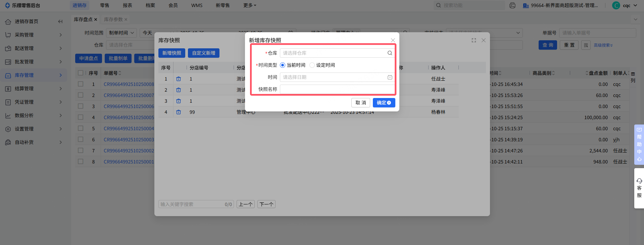Click the 下一个 next match button
The width and height of the screenshot is (644, 245).
point(266,204)
